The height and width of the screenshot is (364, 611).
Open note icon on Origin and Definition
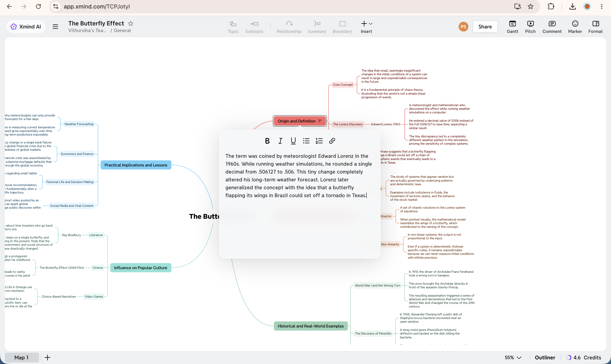click(320, 121)
